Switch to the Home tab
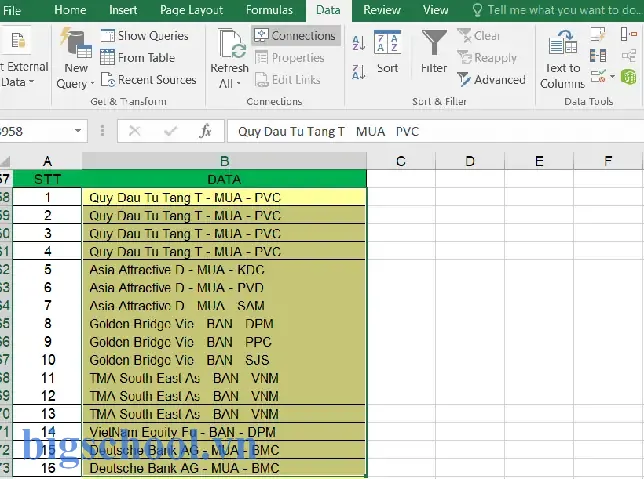The height and width of the screenshot is (479, 644). [x=70, y=10]
